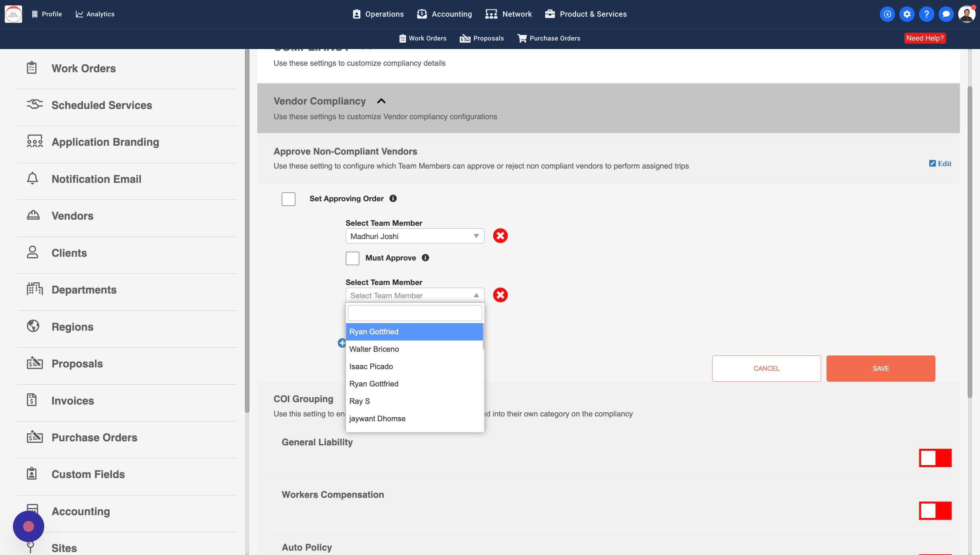The height and width of the screenshot is (555, 980).
Task: Click info icon next to Must Approve
Action: pyautogui.click(x=425, y=258)
